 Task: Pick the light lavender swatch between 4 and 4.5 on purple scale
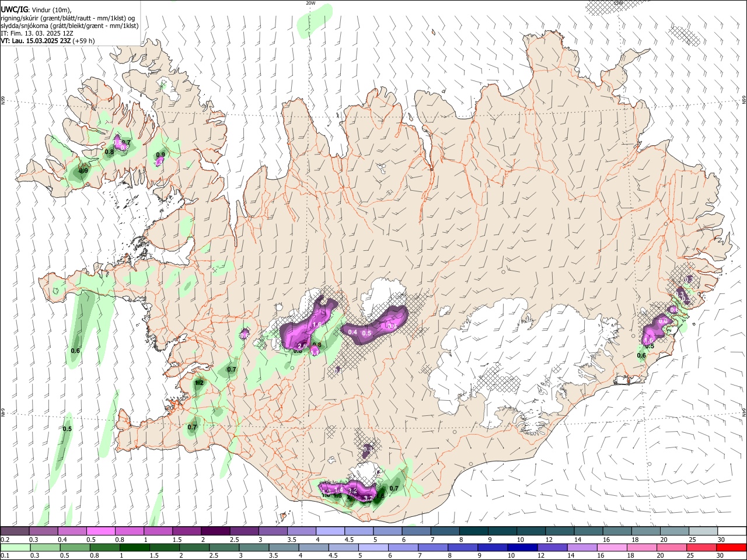(x=330, y=531)
